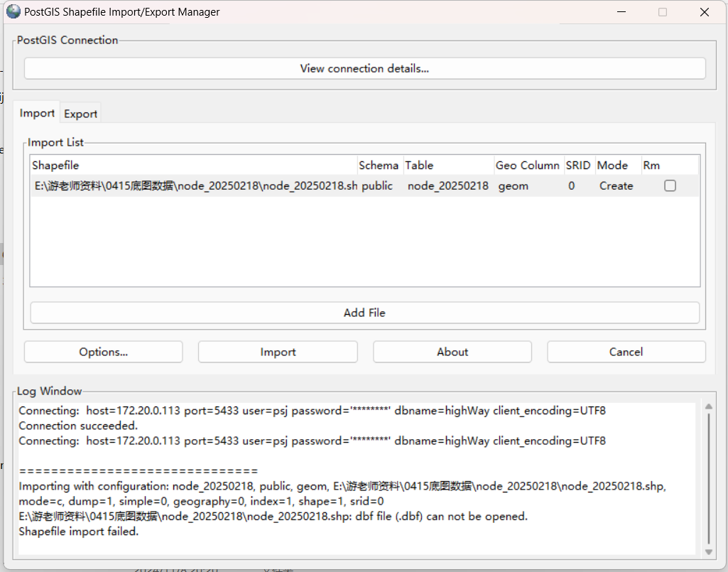
Task: Click log window scrollbar down arrow
Action: click(x=709, y=551)
